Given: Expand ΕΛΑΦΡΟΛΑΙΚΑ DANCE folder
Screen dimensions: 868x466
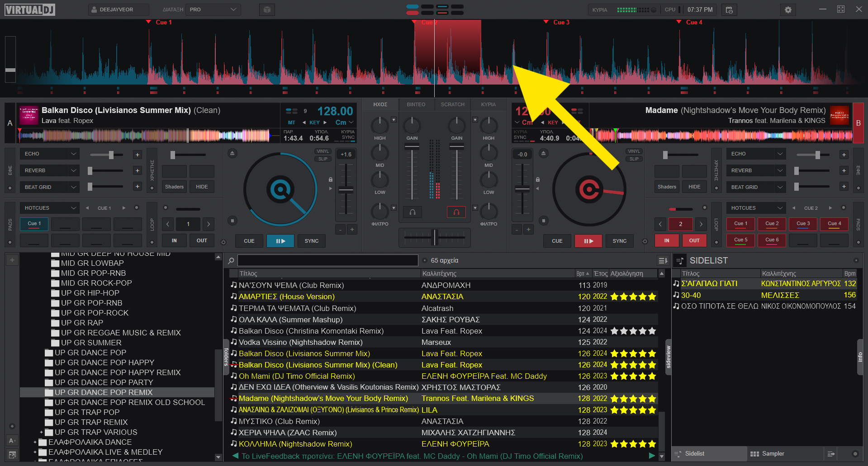Looking at the screenshot, I should [x=35, y=442].
